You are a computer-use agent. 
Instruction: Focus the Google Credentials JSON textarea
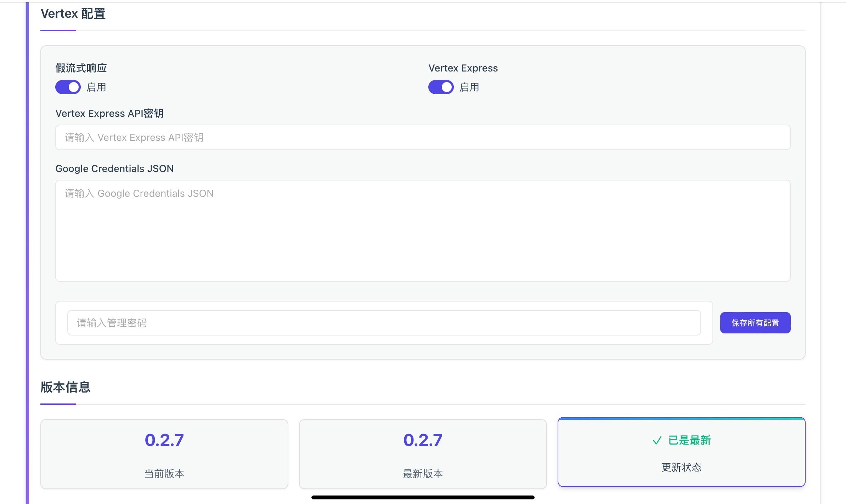423,231
